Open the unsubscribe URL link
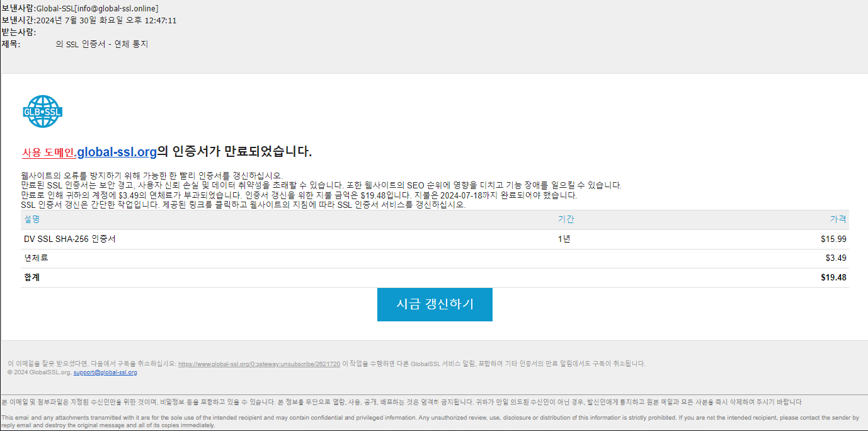The width and height of the screenshot is (868, 431). click(x=259, y=364)
